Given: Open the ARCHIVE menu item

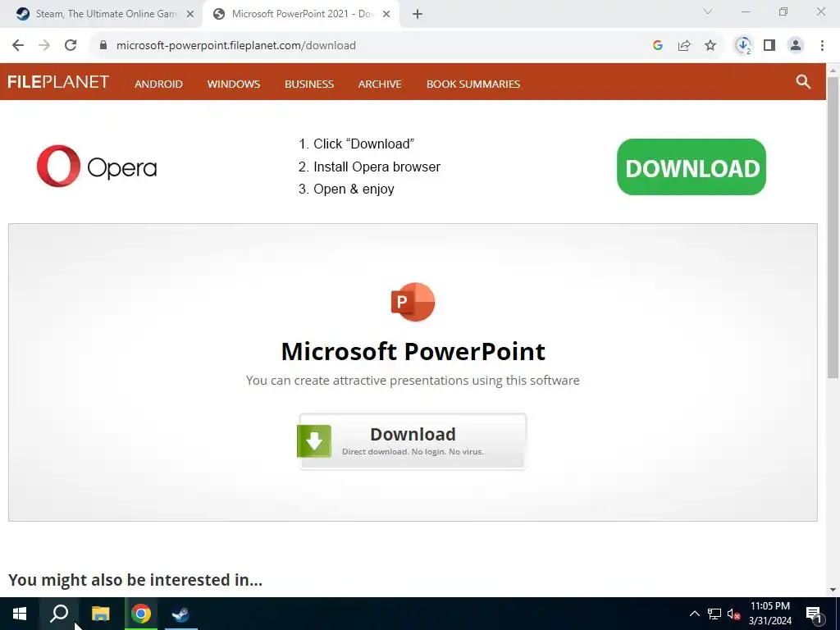Looking at the screenshot, I should click(380, 84).
